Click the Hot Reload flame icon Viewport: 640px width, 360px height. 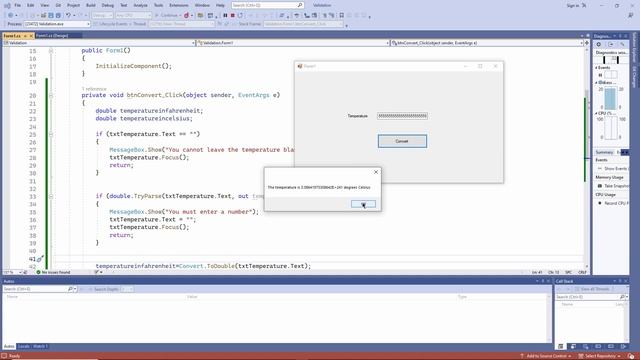186,16
